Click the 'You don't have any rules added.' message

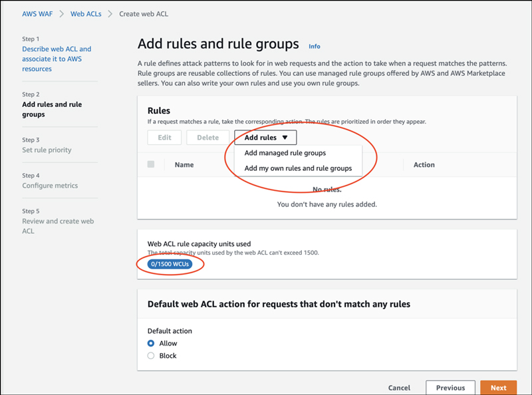coord(327,204)
